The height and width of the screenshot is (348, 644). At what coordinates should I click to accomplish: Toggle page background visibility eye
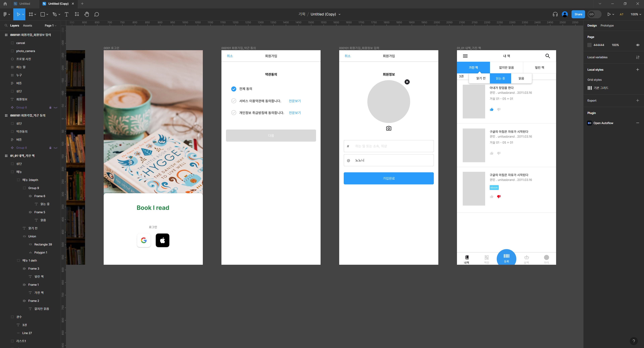[x=637, y=45]
